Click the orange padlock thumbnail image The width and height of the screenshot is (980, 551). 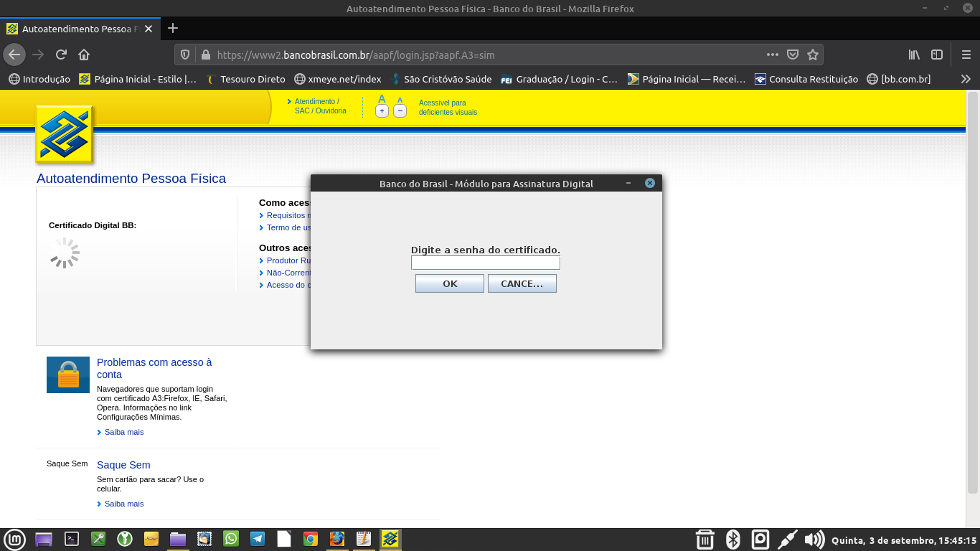(x=68, y=375)
